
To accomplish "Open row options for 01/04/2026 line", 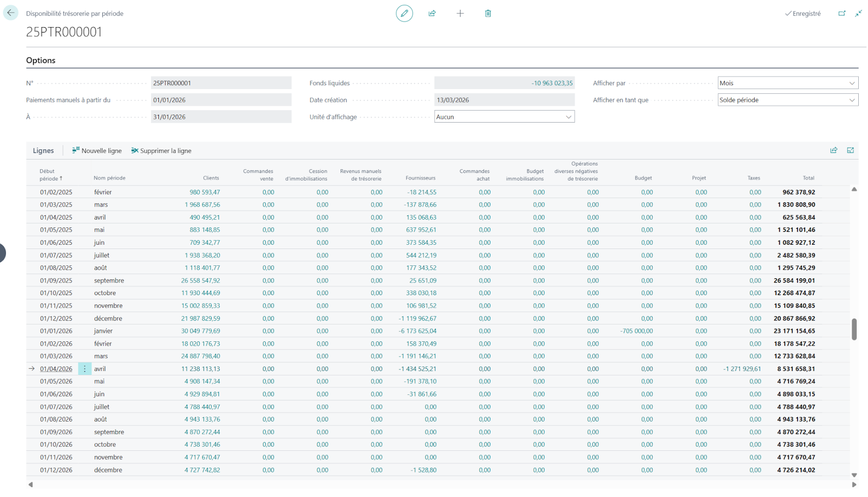I will pos(85,369).
